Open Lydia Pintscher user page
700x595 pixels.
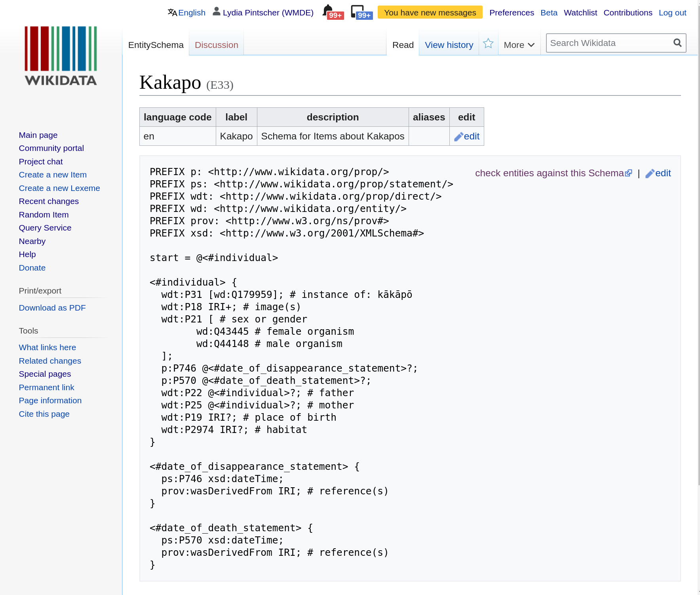click(268, 13)
